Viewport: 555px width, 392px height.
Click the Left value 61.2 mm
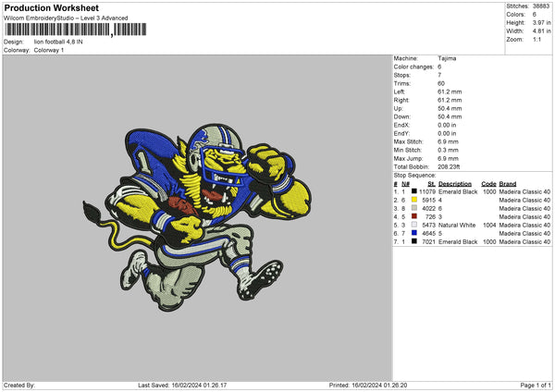pyautogui.click(x=450, y=92)
